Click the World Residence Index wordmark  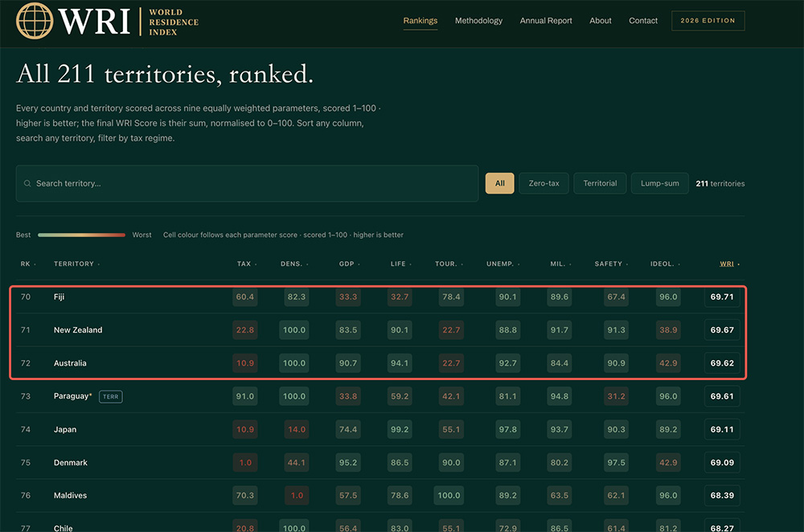point(174,22)
